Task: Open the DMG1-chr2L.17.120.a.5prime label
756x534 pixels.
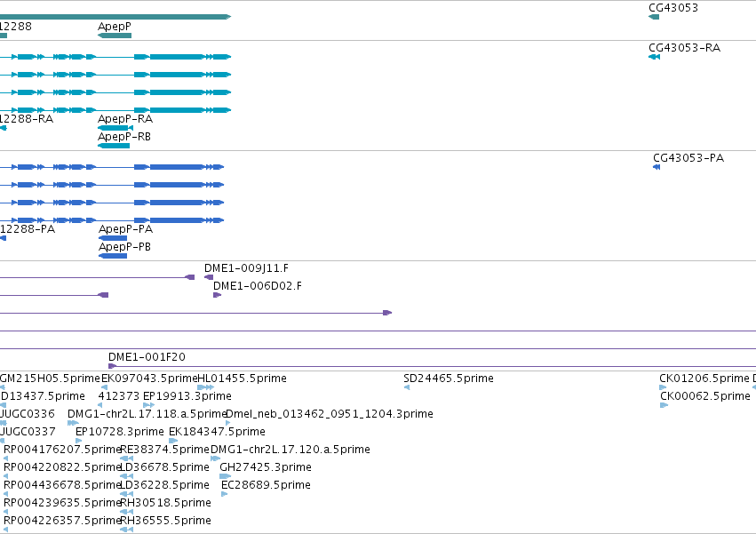Action: pyautogui.click(x=290, y=450)
